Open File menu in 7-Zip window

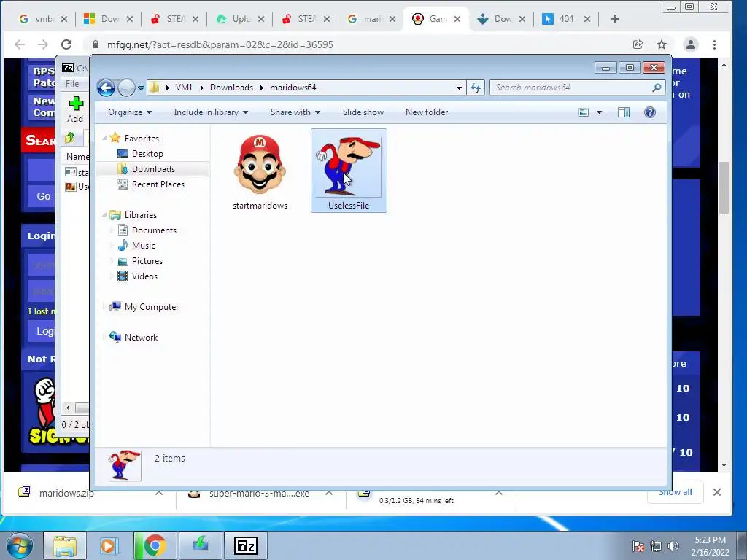(72, 83)
